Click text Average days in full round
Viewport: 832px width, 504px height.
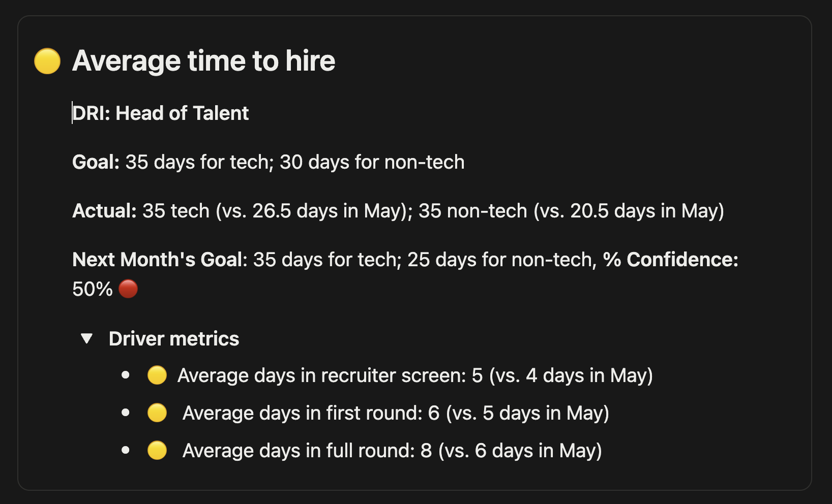pos(299,451)
